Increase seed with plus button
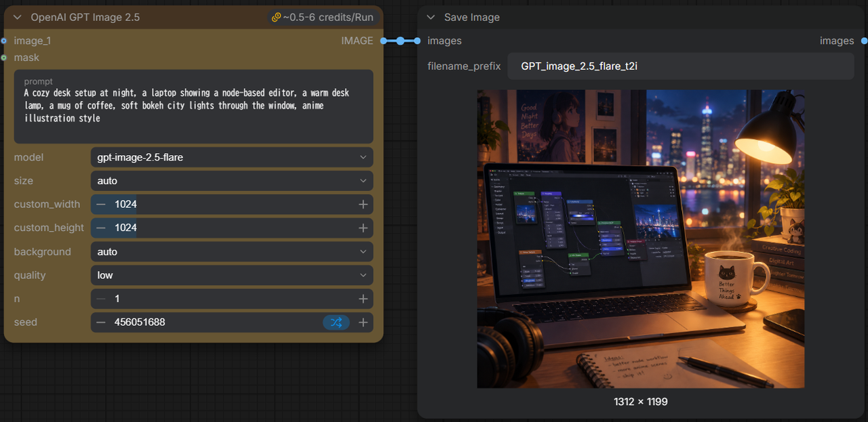The width and height of the screenshot is (868, 422). [x=363, y=322]
